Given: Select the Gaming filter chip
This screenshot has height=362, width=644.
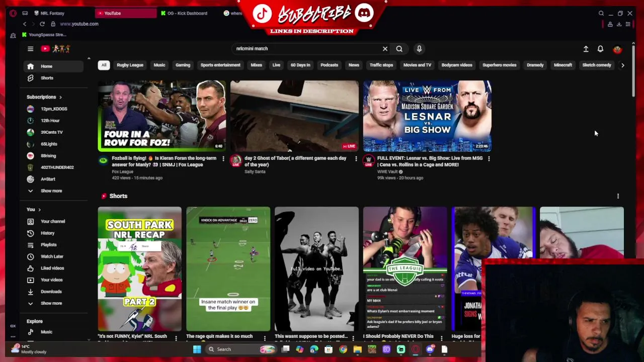Looking at the screenshot, I should [x=183, y=65].
